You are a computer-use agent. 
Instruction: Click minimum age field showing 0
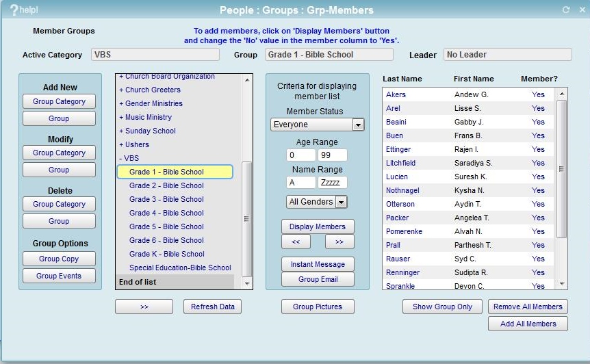(x=300, y=155)
